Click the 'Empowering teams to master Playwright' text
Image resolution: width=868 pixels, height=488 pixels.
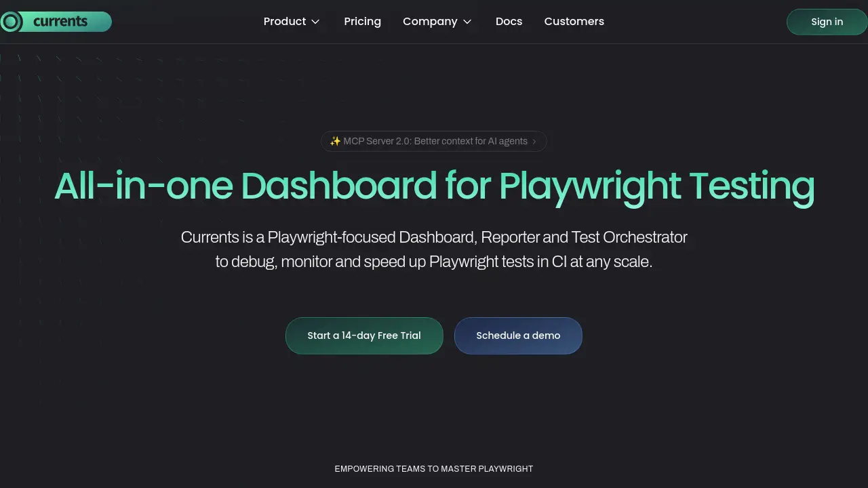coord(434,469)
